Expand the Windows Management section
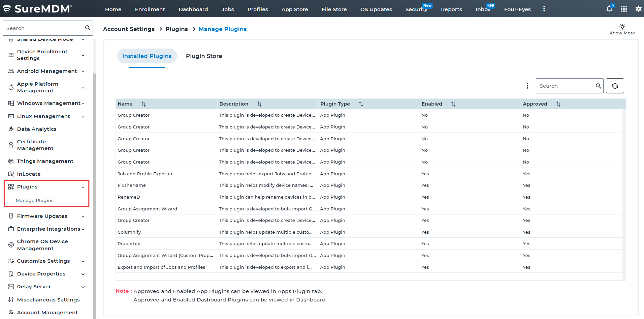Image resolution: width=644 pixels, height=319 pixels. click(x=83, y=104)
